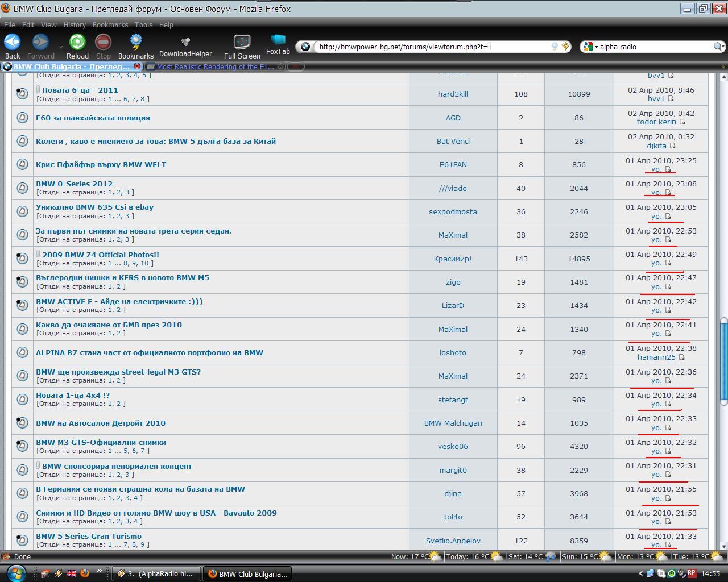Select BMW Club Bulgaria taskbar button
Viewport: 728px width, 582px height.
click(x=248, y=573)
